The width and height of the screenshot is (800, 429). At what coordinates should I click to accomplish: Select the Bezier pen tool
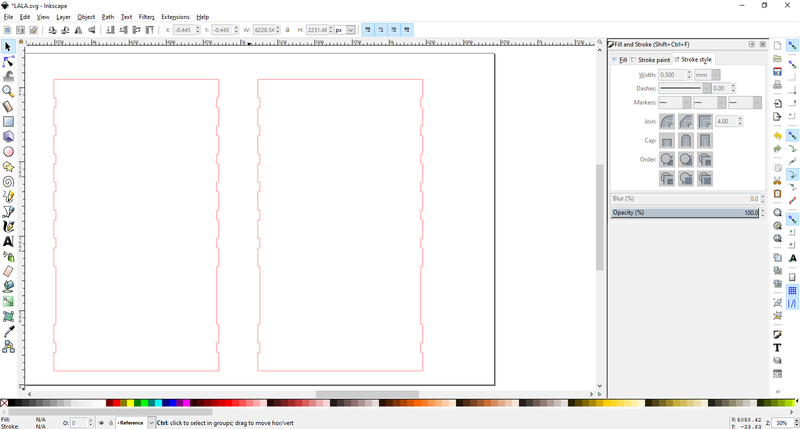pos(8,212)
